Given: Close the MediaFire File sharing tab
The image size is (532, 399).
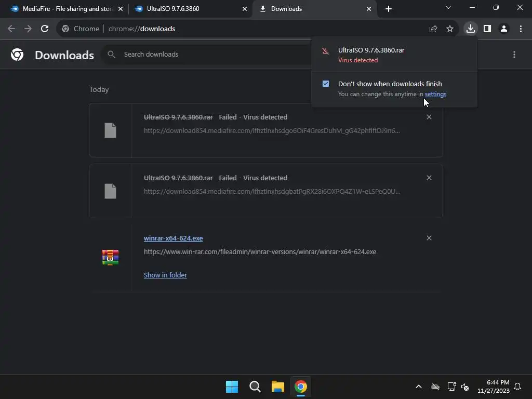Looking at the screenshot, I should pos(121,9).
